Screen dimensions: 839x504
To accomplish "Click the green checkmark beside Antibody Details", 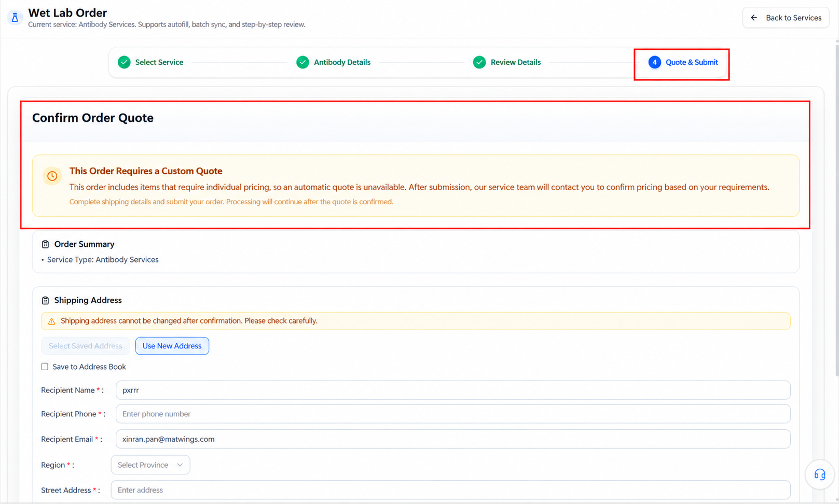I will click(x=302, y=62).
